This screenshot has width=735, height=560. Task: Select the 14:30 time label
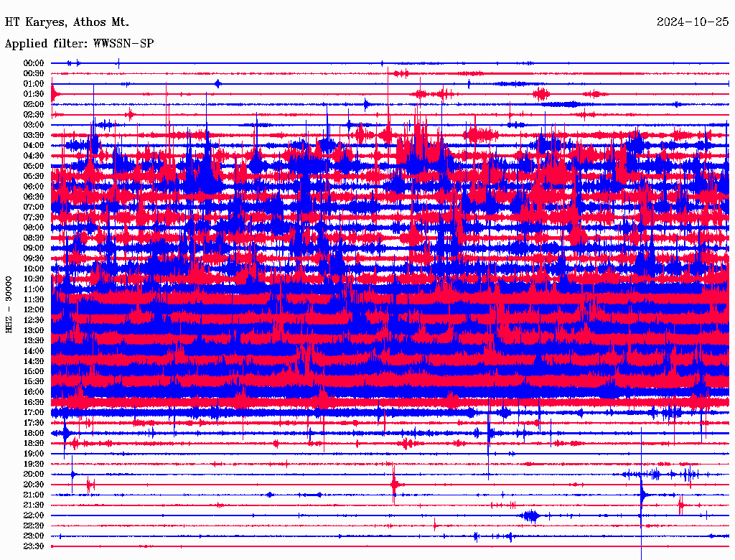[34, 362]
